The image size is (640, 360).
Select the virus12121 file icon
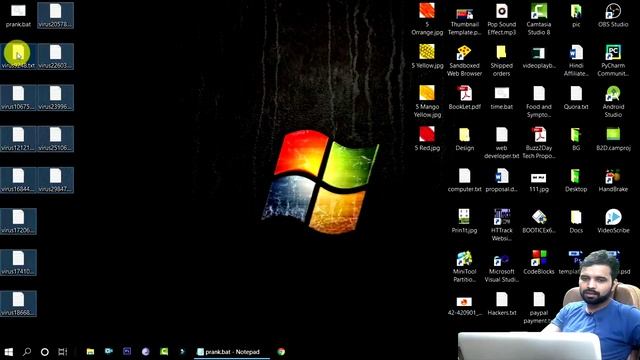pos(18,139)
